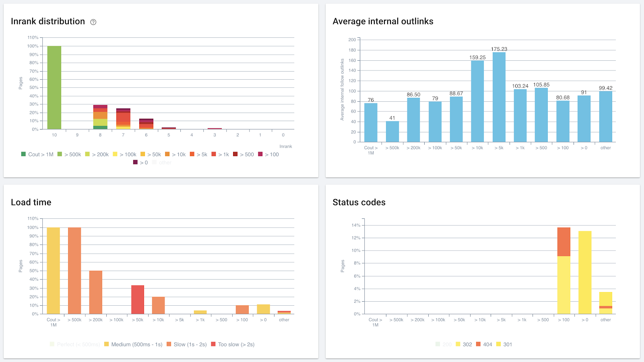
Task: Click the yellow '> 100k' legend swatch in Inrank chart
Action: click(115, 154)
